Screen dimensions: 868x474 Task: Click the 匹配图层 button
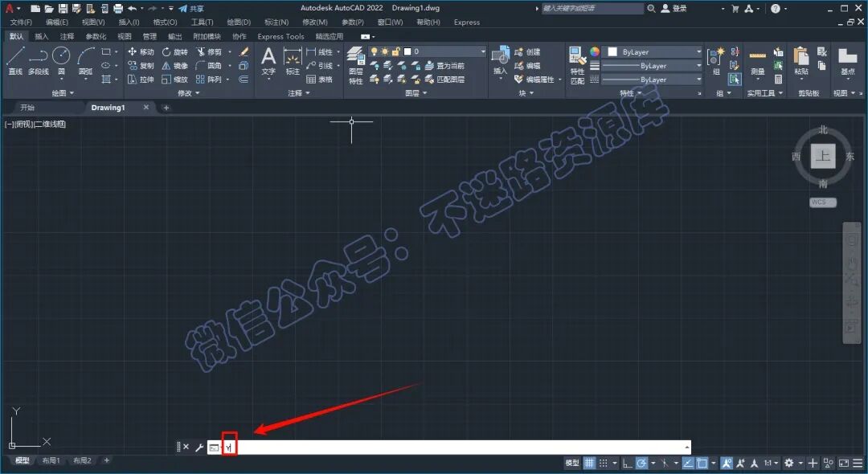coord(444,79)
